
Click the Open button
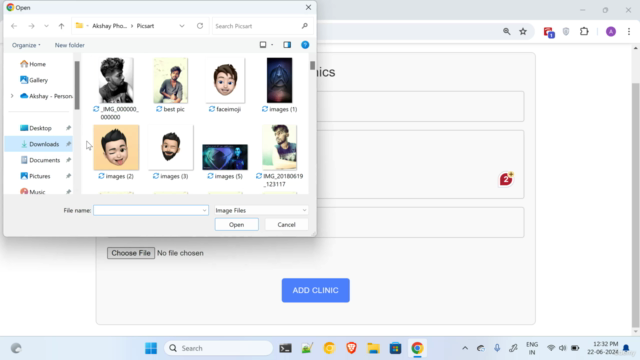237,225
